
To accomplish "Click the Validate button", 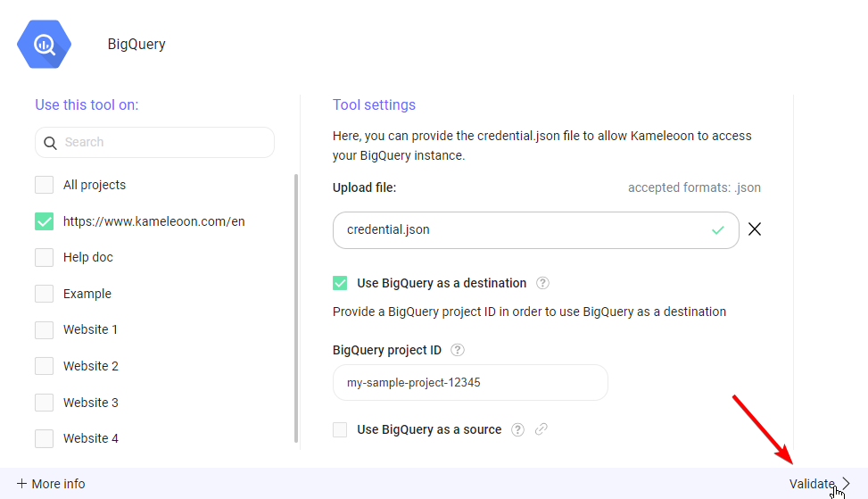I will pyautogui.click(x=812, y=484).
